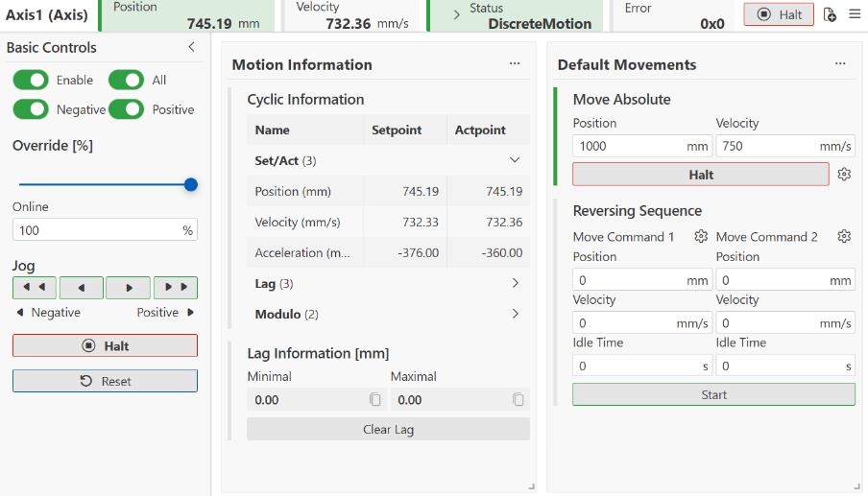Toggle the Positive direction switch
The height and width of the screenshot is (496, 868).
(x=126, y=109)
